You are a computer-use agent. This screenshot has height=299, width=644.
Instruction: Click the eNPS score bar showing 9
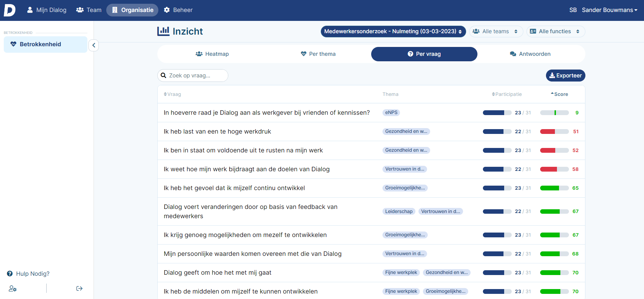point(554,113)
